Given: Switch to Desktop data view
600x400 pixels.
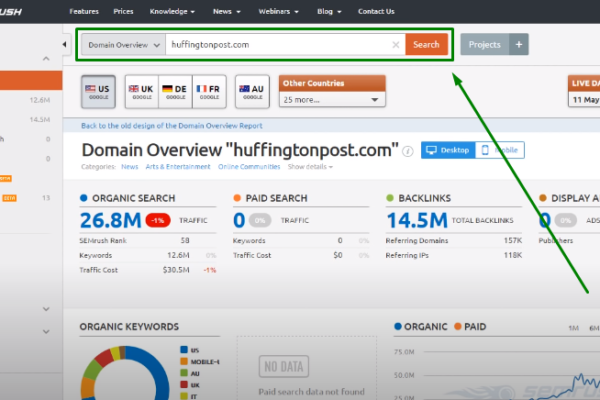Looking at the screenshot, I should (x=448, y=150).
